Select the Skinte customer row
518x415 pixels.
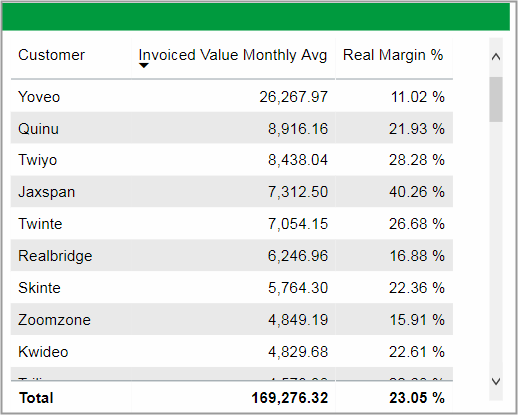pos(232,288)
